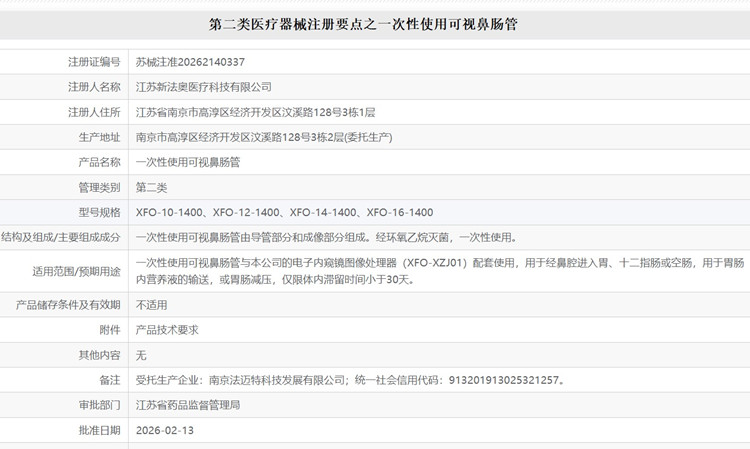Click the 附件 label

(x=110, y=330)
